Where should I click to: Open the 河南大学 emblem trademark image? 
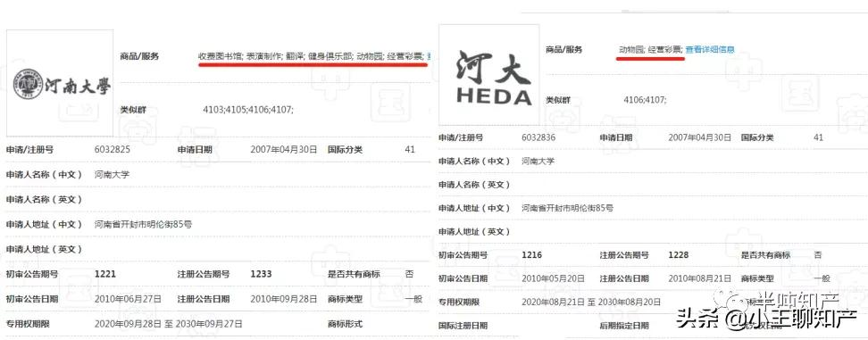(x=59, y=83)
